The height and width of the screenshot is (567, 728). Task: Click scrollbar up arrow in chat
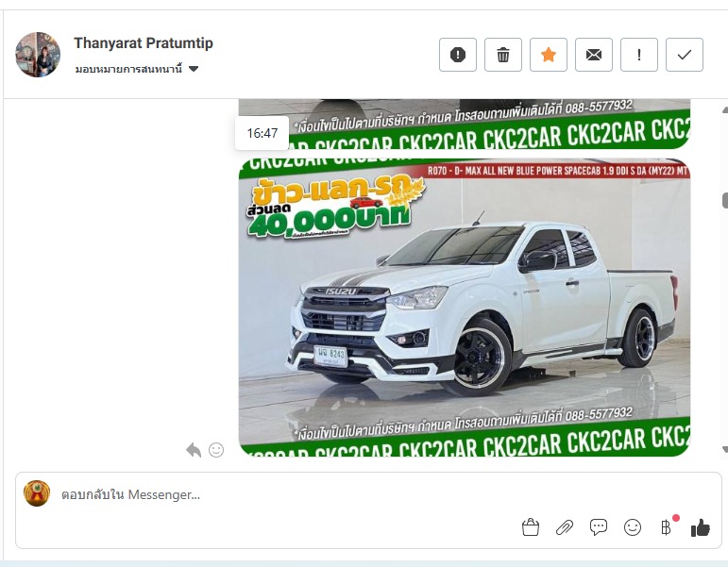[725, 110]
